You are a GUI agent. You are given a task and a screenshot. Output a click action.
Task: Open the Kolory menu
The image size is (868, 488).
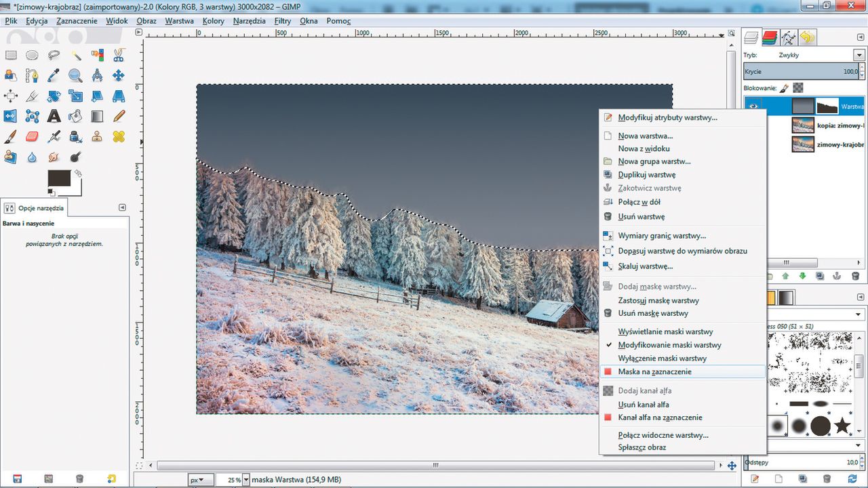pyautogui.click(x=214, y=21)
